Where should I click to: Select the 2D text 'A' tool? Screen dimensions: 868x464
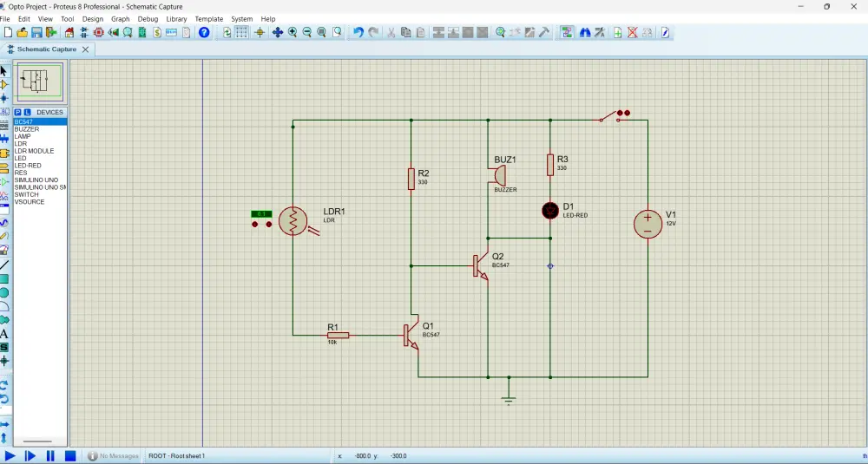coord(3,334)
